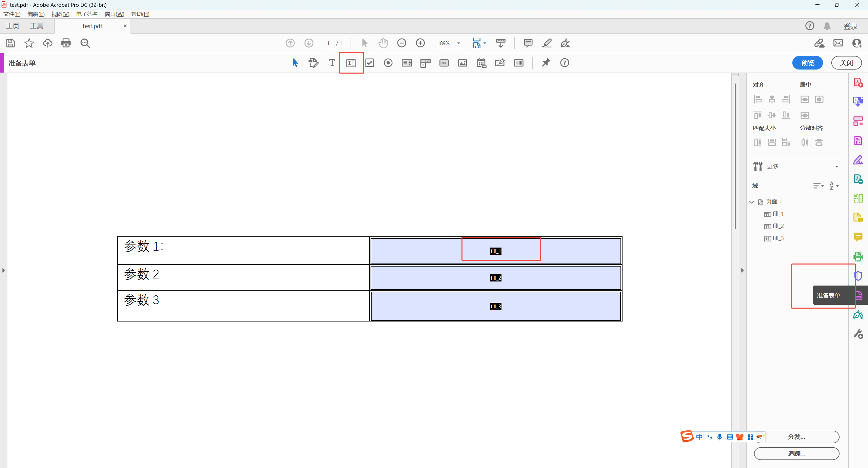This screenshot has width=868, height=468.
Task: Select the radio button field tool
Action: (x=388, y=63)
